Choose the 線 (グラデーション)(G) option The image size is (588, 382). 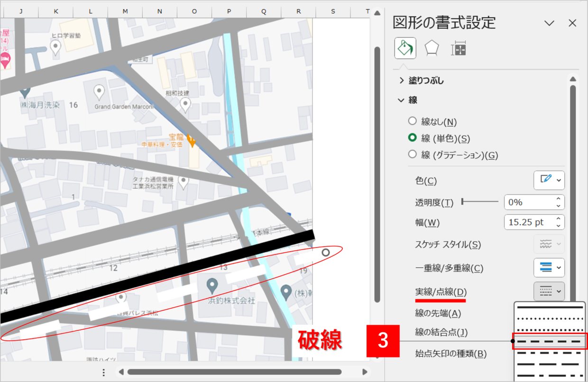click(x=413, y=155)
